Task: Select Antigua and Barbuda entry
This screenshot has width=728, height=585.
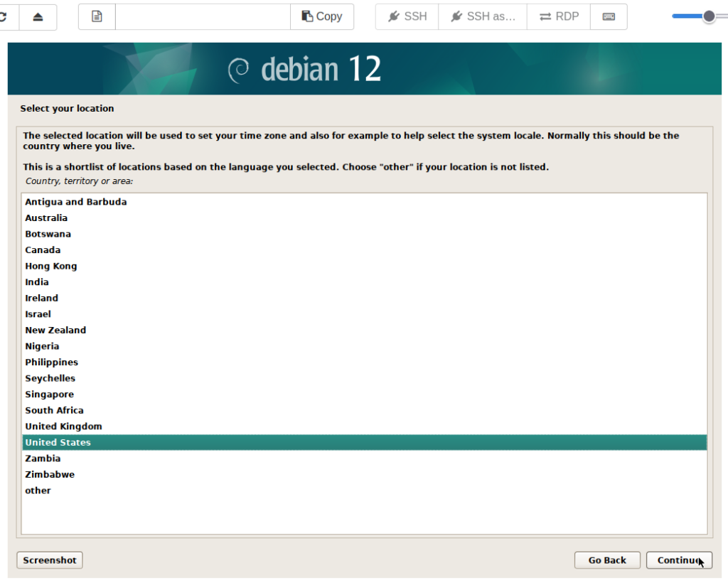Action: [x=76, y=202]
